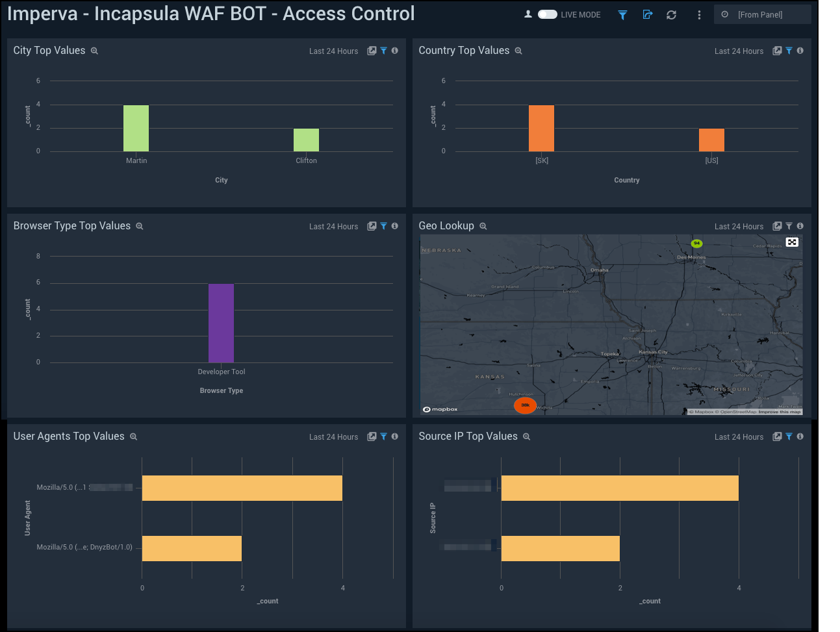This screenshot has width=840, height=632.
Task: Click the orange bar for country [SK]
Action: 542,127
